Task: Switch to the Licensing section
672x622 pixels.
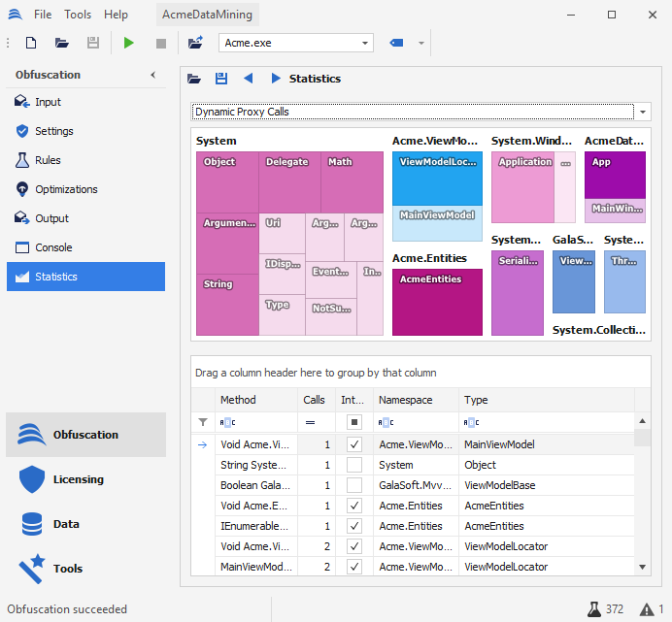Action: (78, 479)
